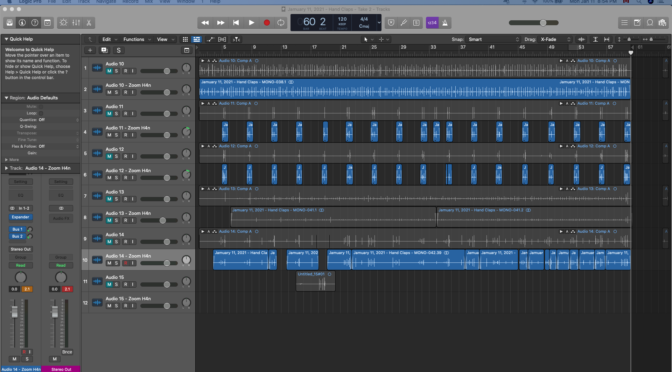This screenshot has width=672, height=372.
Task: Open the Window menu in menu bar
Action: tap(186, 2)
